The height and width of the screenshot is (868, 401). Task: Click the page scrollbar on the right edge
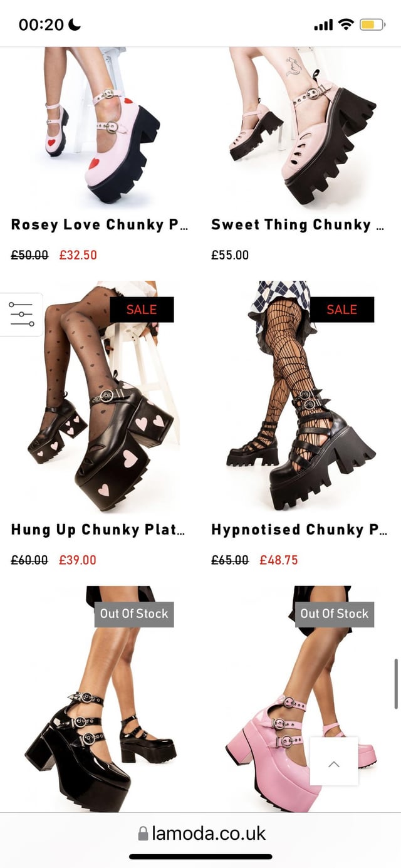(x=396, y=683)
